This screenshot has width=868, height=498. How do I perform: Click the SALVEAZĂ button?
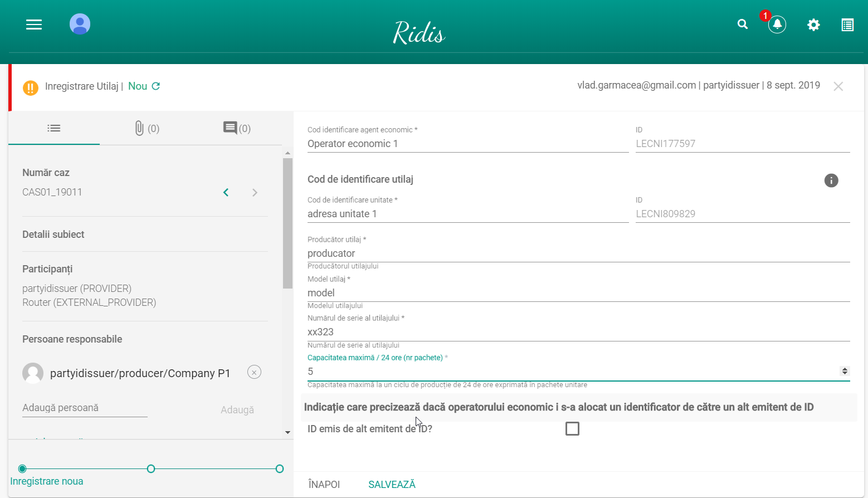pyautogui.click(x=392, y=485)
